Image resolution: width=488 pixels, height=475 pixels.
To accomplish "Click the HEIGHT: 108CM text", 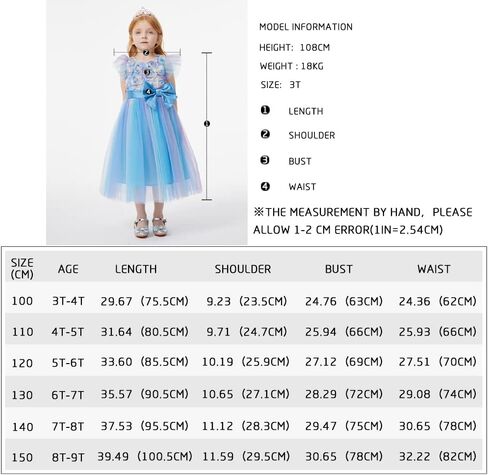I will click(x=295, y=47).
